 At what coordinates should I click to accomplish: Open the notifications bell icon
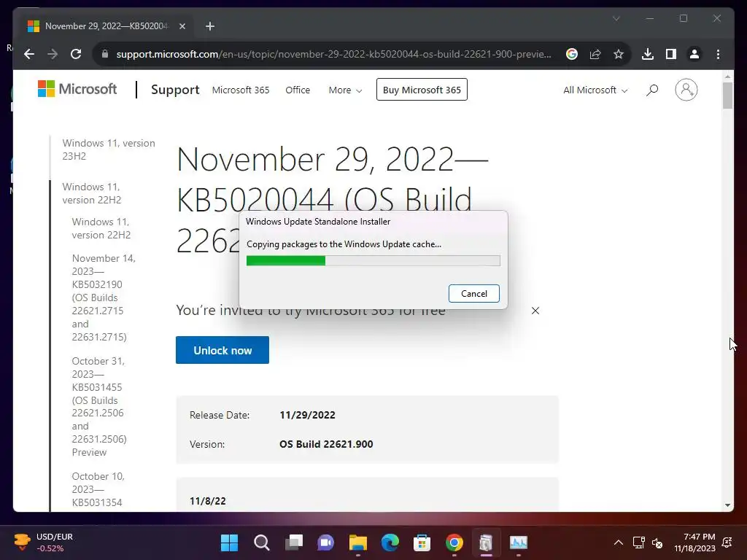pos(727,542)
